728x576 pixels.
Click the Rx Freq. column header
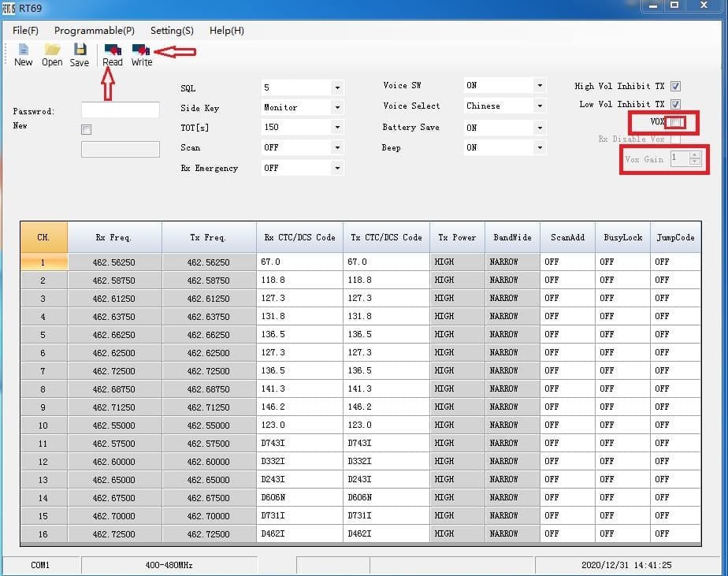[x=114, y=237]
